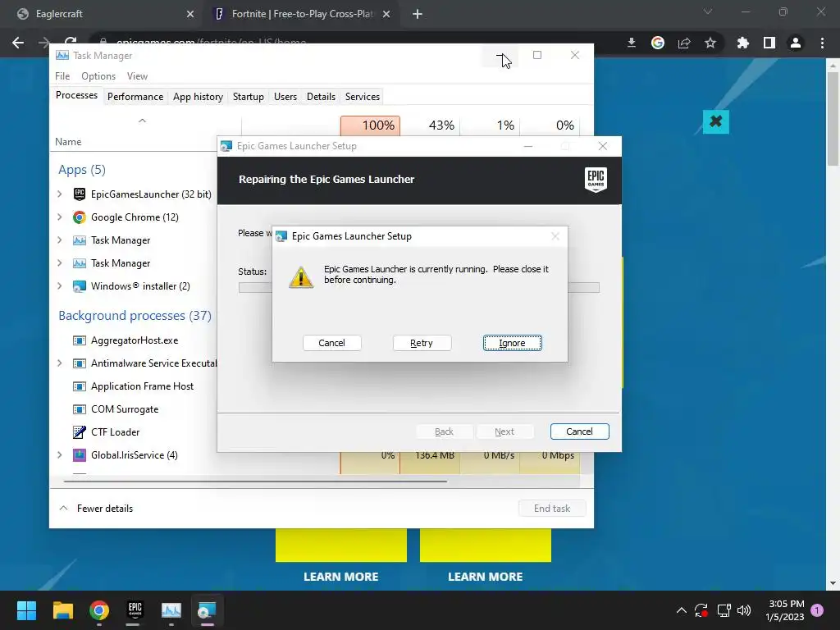
Task: Click the Google Chrome process icon in Task Manager
Action: click(x=80, y=217)
